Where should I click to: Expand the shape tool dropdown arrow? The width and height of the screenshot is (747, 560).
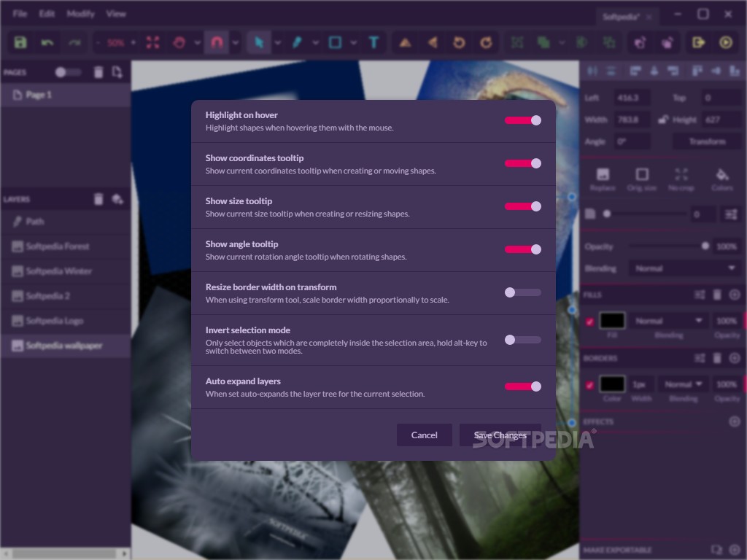354,43
